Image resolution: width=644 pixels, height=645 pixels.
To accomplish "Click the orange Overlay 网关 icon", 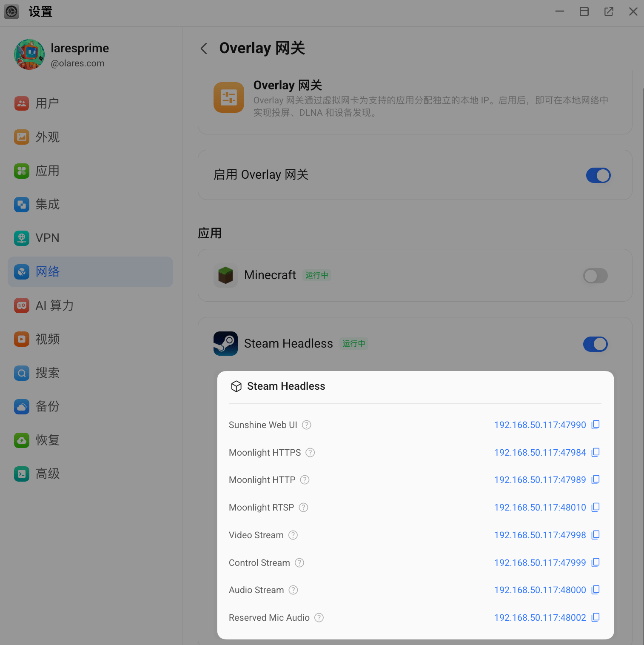I will [229, 97].
